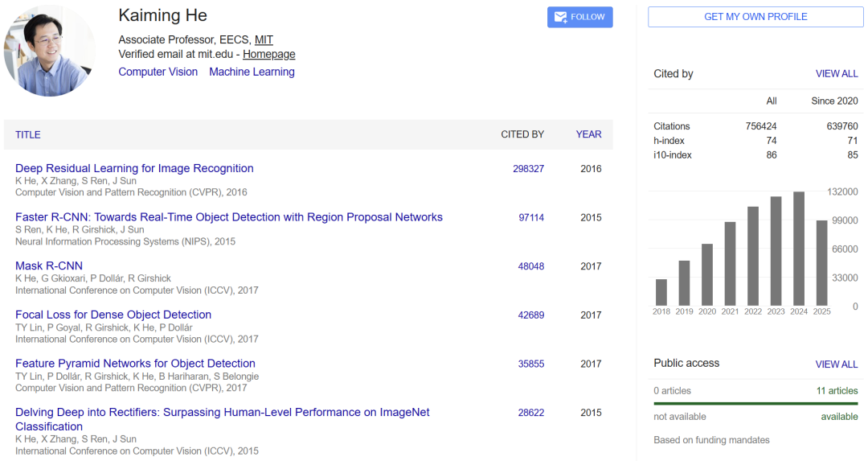Screen dimensions: 868x461
Task: Open the Mask R-CNN paper
Action: point(49,265)
